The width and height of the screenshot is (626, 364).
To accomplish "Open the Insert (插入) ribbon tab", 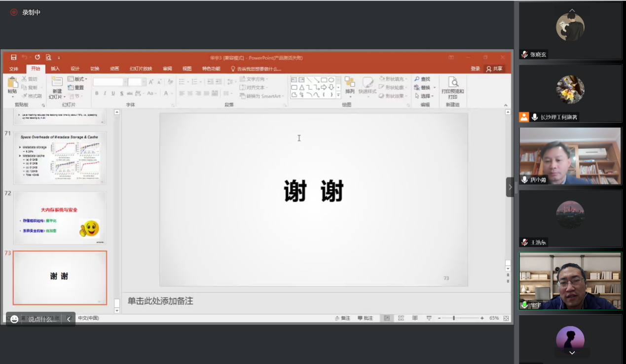I will pyautogui.click(x=55, y=69).
